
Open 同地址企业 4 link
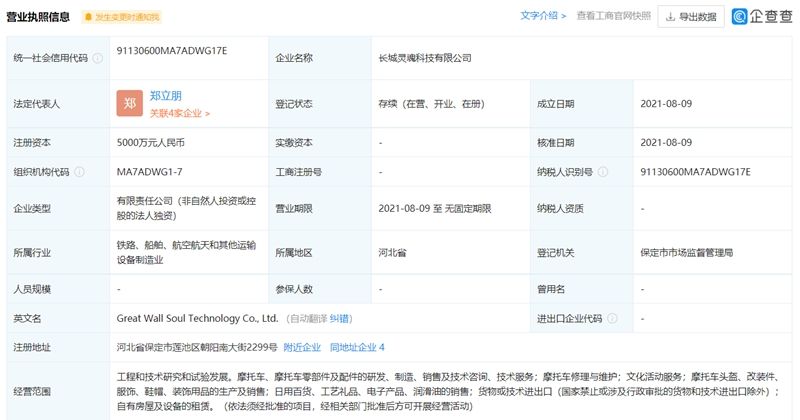tap(357, 348)
